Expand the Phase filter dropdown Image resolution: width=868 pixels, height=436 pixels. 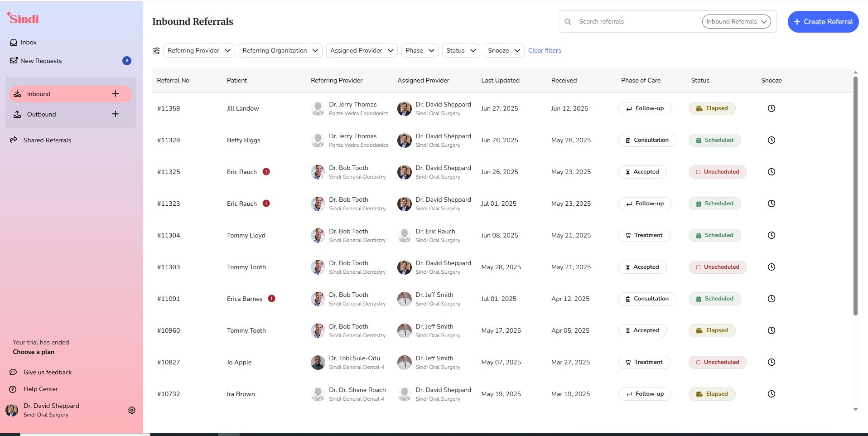click(420, 51)
